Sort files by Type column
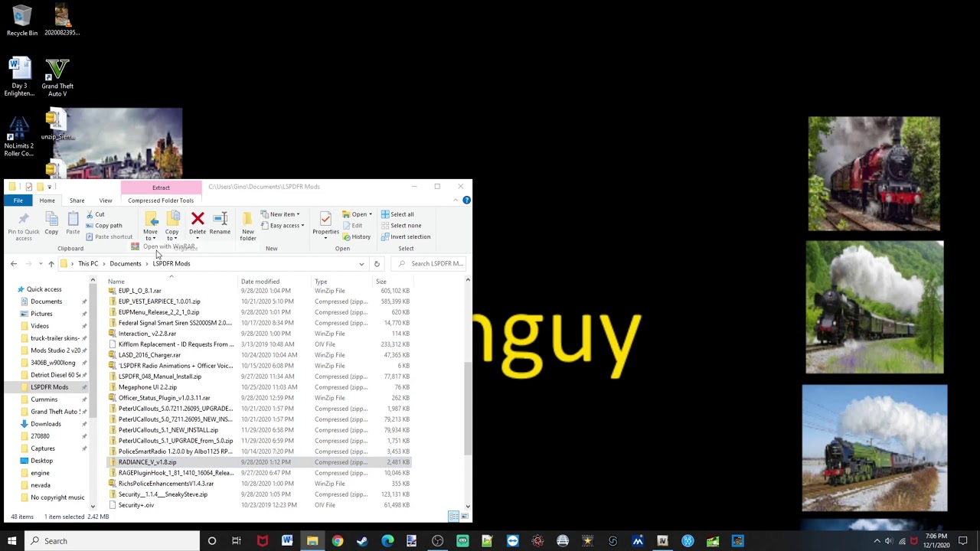 click(342, 282)
